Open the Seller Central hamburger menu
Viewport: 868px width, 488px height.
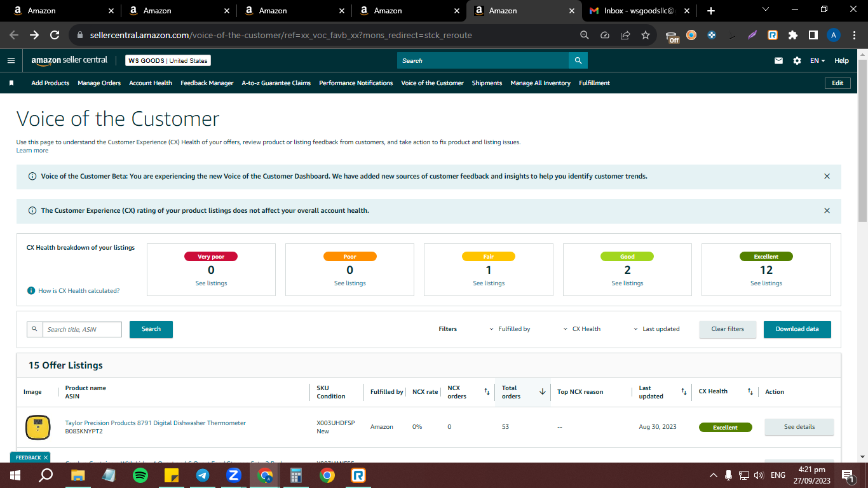(x=11, y=60)
